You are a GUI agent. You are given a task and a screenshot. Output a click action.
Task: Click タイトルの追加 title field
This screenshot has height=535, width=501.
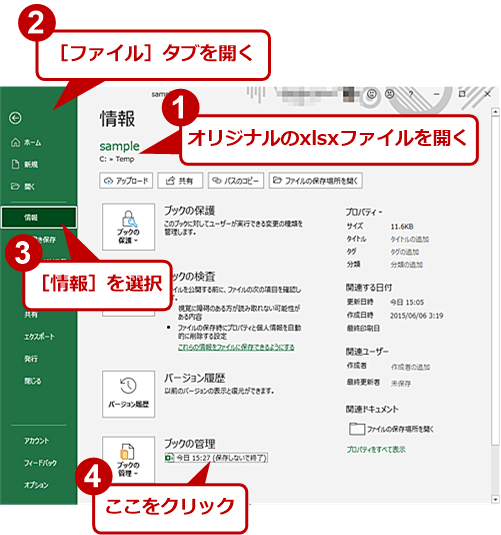[x=410, y=239]
